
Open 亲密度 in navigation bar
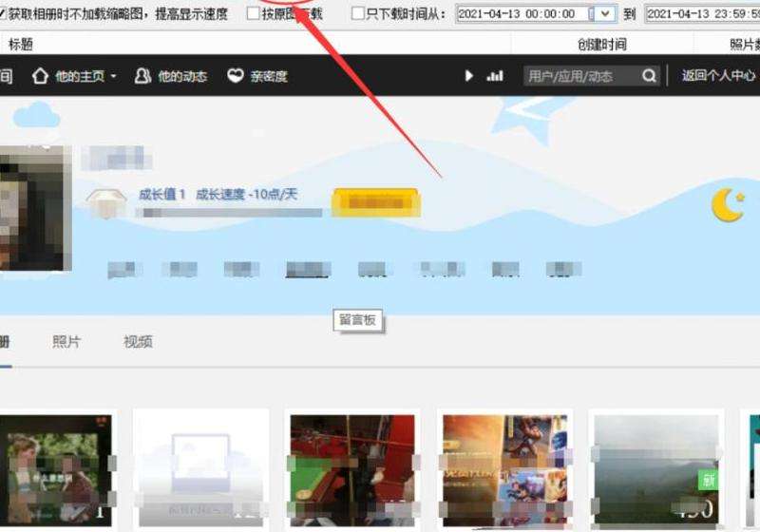pyautogui.click(x=269, y=77)
